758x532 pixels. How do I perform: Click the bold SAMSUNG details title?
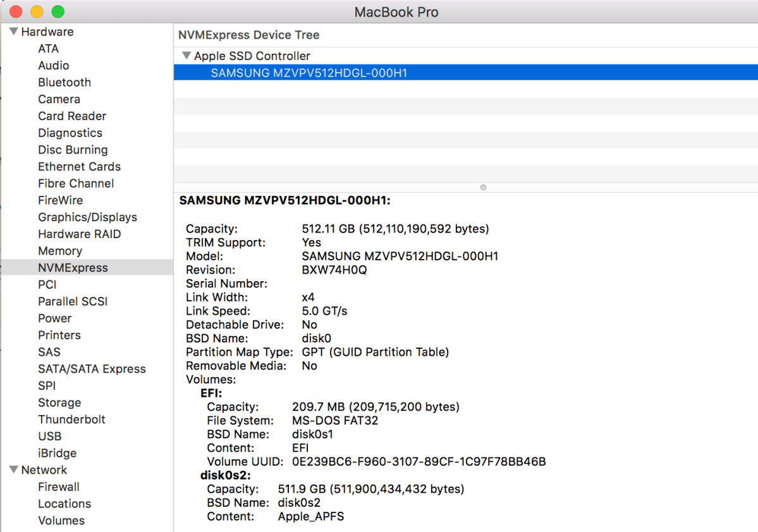coord(284,200)
